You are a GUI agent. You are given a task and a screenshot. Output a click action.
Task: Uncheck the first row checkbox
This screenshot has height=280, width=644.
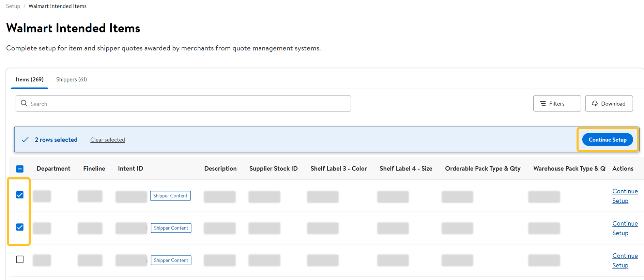(x=20, y=195)
